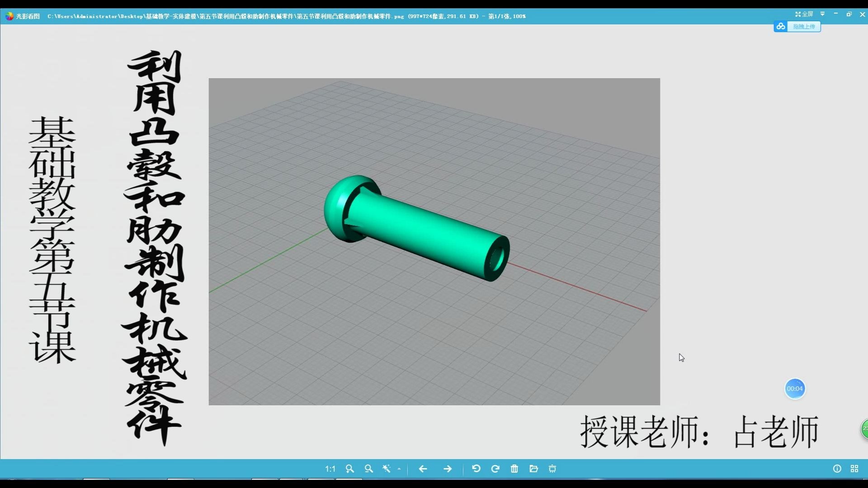The height and width of the screenshot is (488, 868).
Task: Delete the current image with trash icon
Action: coord(514,469)
